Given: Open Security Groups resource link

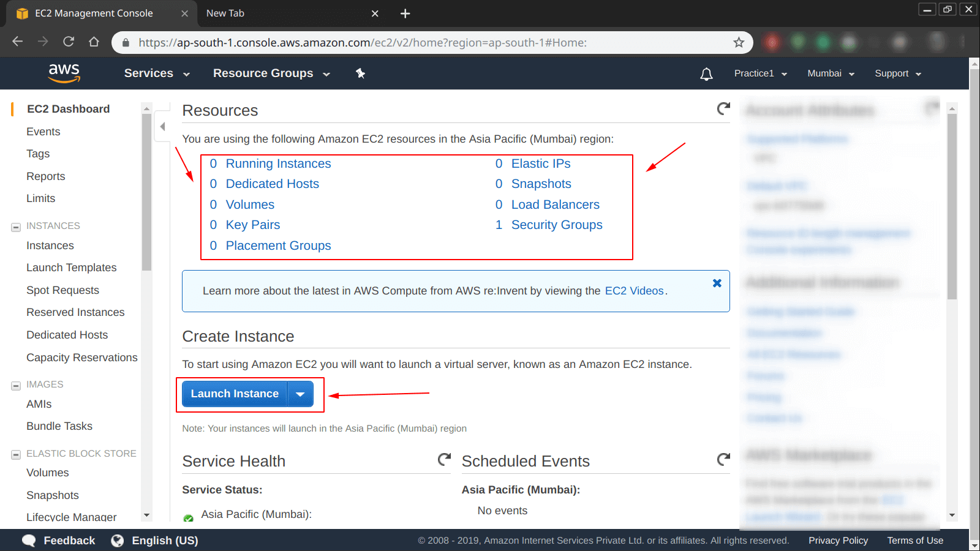Looking at the screenshot, I should click(x=557, y=225).
